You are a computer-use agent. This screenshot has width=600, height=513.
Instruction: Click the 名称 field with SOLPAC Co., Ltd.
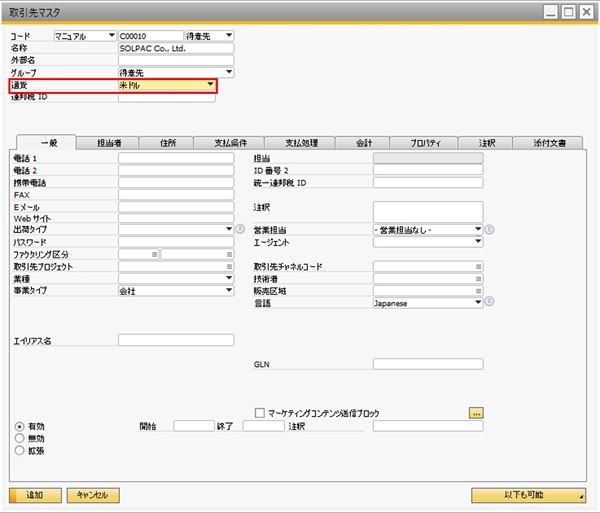(x=176, y=48)
